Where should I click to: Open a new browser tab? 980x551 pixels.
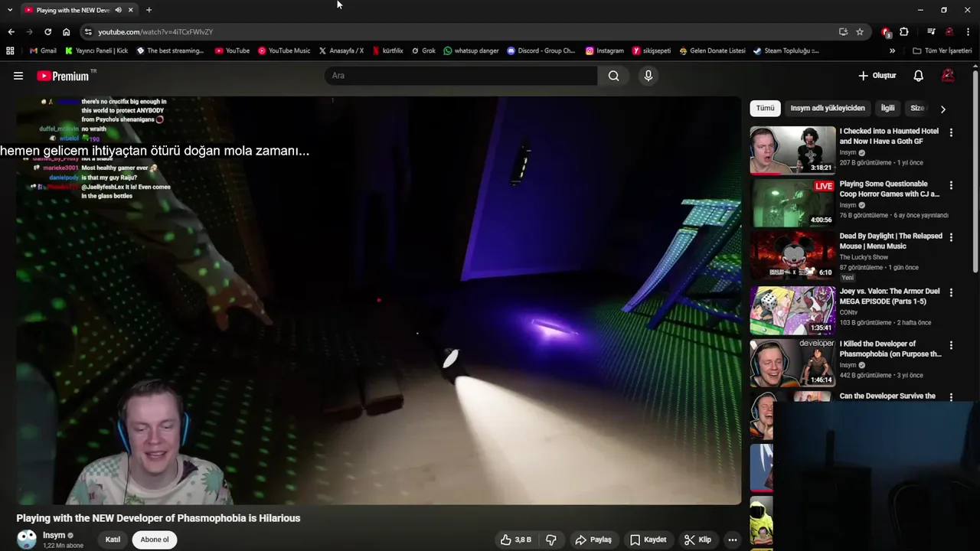click(149, 10)
